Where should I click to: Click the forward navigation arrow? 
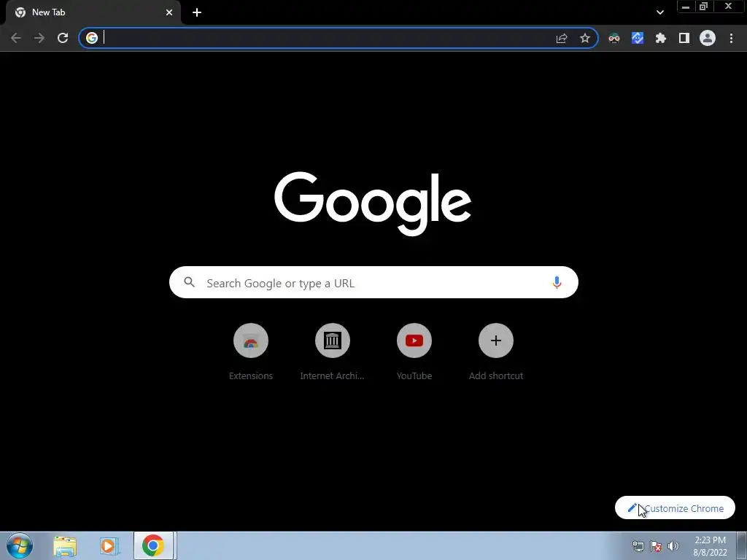tap(39, 38)
